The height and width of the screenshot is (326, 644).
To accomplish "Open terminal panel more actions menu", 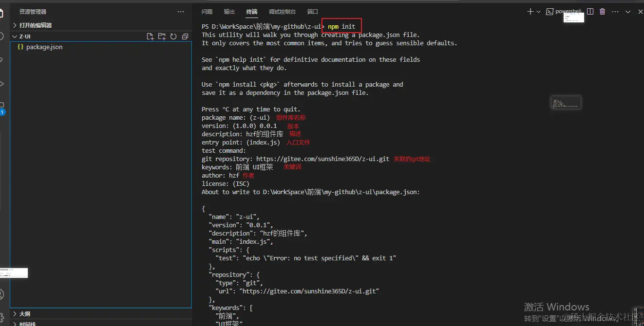I will tap(615, 12).
